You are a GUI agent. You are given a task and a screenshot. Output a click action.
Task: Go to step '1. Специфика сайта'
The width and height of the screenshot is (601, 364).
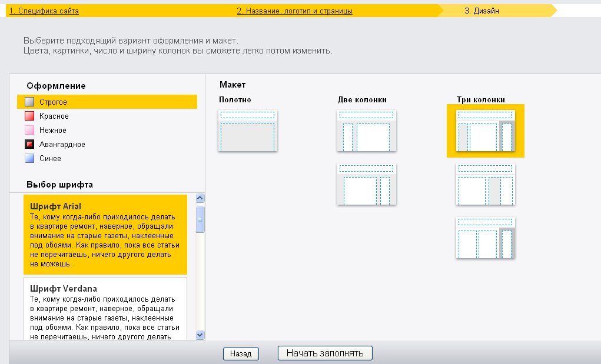tap(44, 11)
